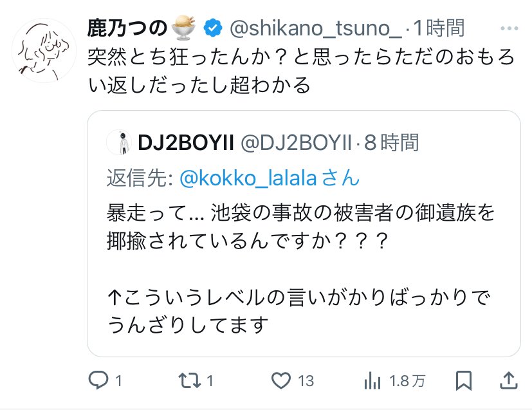Click the 1.8万 view count
This screenshot has height=410, width=532.
point(407,381)
